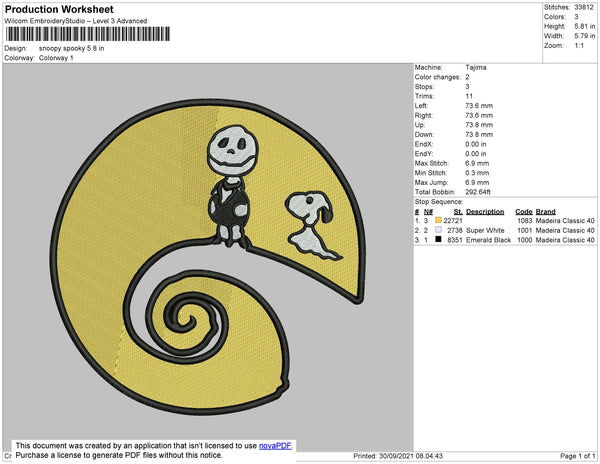Screen dimensions: 600x464
Task: Click the yellow thread color swatch
Action: click(438, 220)
